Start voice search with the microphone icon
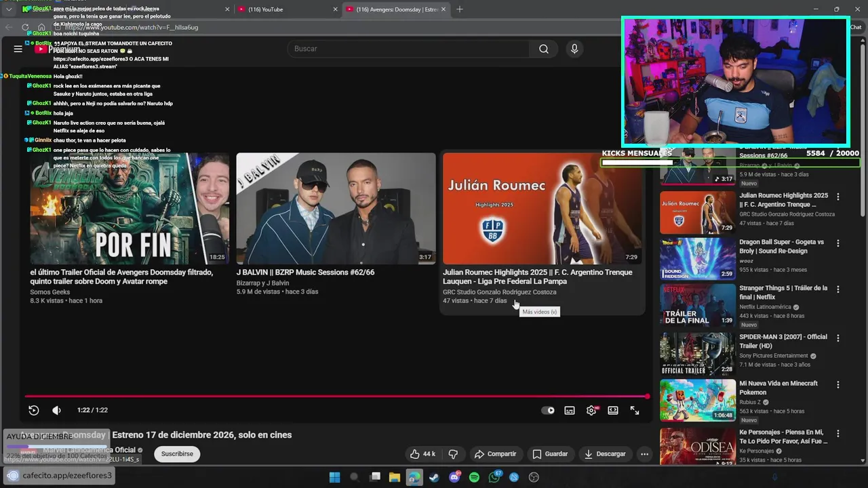The image size is (868, 488). coord(574,49)
